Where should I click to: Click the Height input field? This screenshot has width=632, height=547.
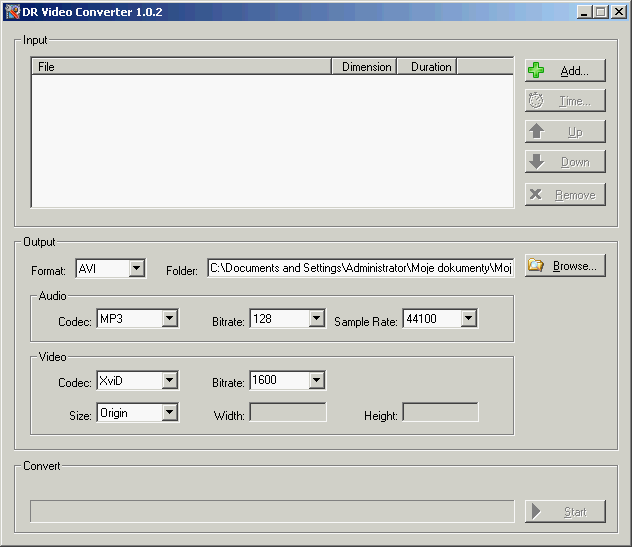pos(441,412)
